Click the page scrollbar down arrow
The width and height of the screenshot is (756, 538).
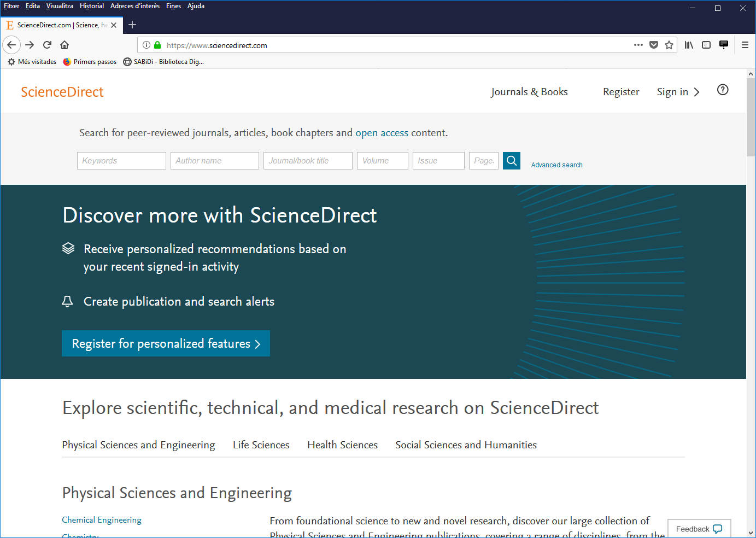(751, 533)
